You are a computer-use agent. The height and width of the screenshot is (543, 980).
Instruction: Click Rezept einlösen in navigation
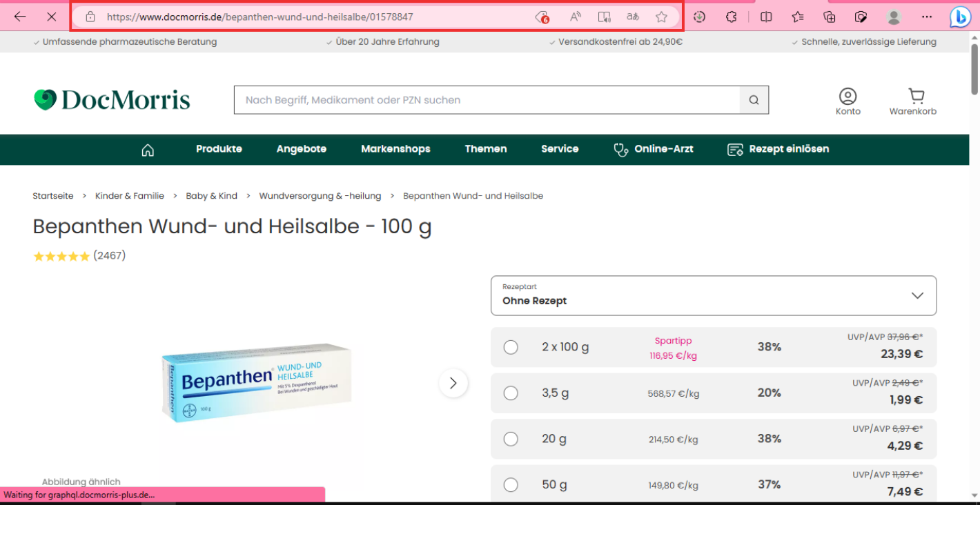[x=778, y=149]
